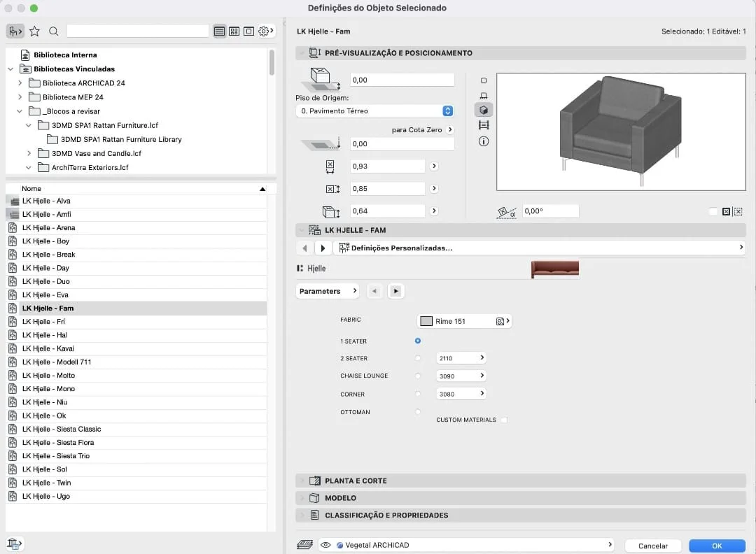Click the library search magnifier icon
Viewport: 756px width, 554px height.
[x=54, y=31]
